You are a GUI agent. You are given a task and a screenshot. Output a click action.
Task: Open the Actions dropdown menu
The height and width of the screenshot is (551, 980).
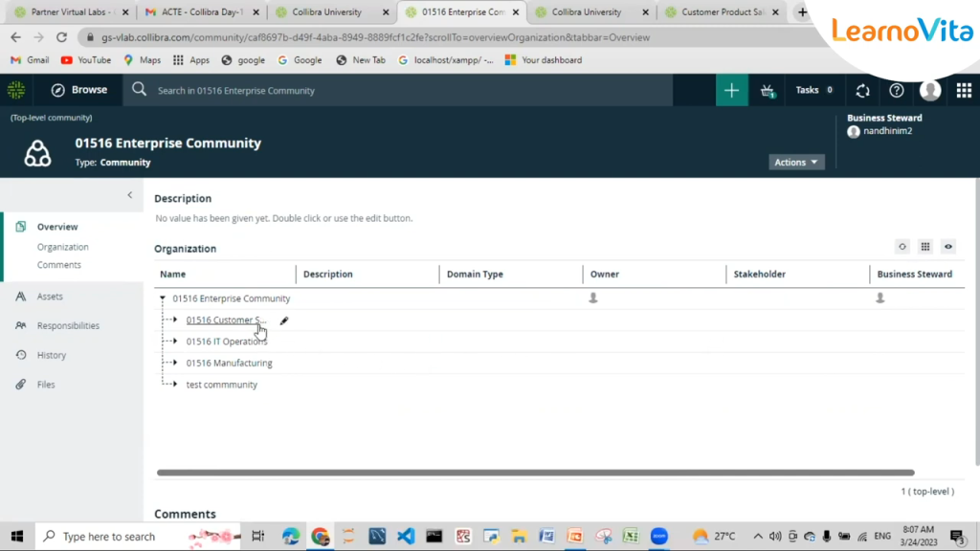click(795, 162)
